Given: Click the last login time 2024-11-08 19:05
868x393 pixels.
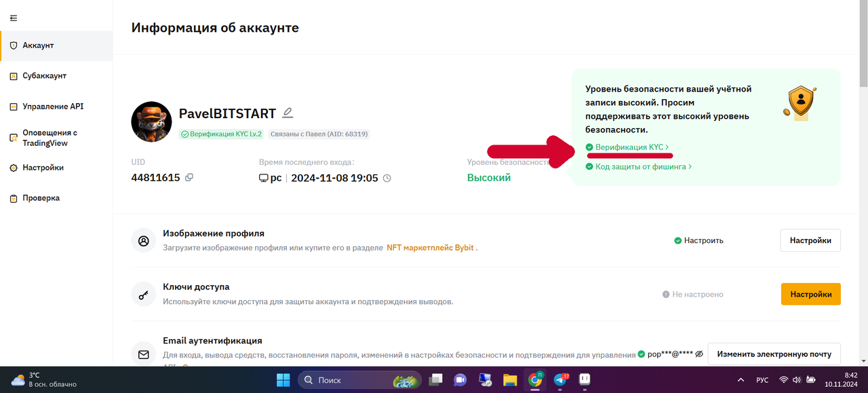Looking at the screenshot, I should point(334,178).
